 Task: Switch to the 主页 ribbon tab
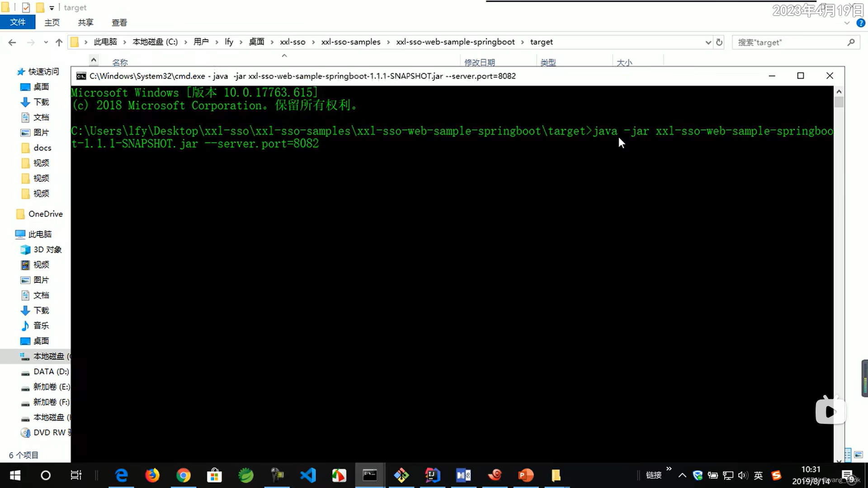[52, 22]
